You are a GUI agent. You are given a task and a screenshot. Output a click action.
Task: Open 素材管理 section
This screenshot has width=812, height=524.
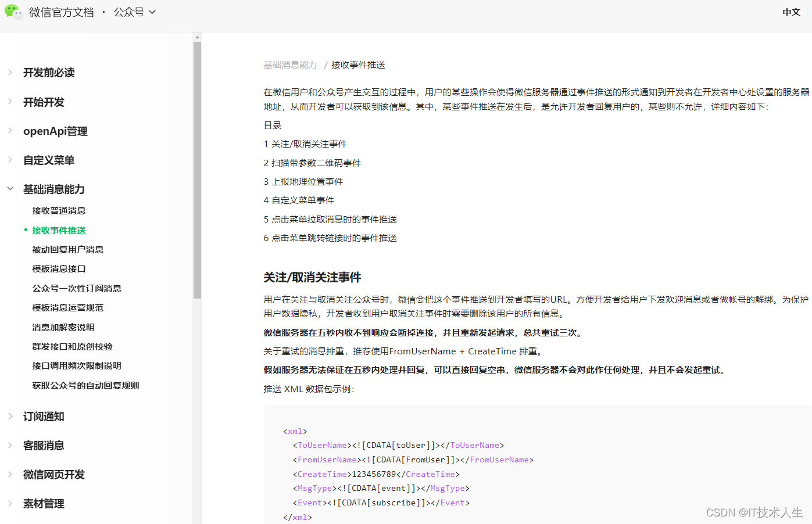(x=44, y=504)
